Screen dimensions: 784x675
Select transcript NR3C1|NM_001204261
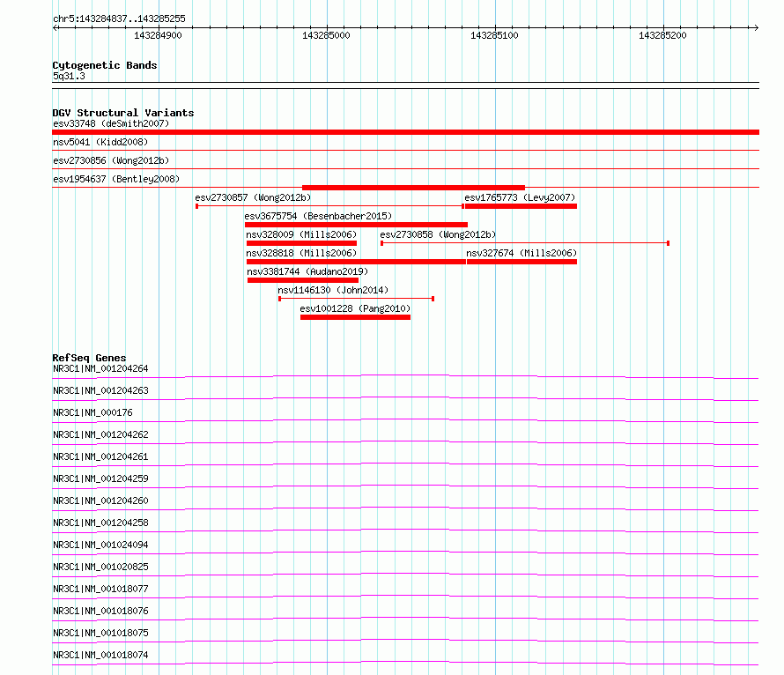(x=100, y=456)
